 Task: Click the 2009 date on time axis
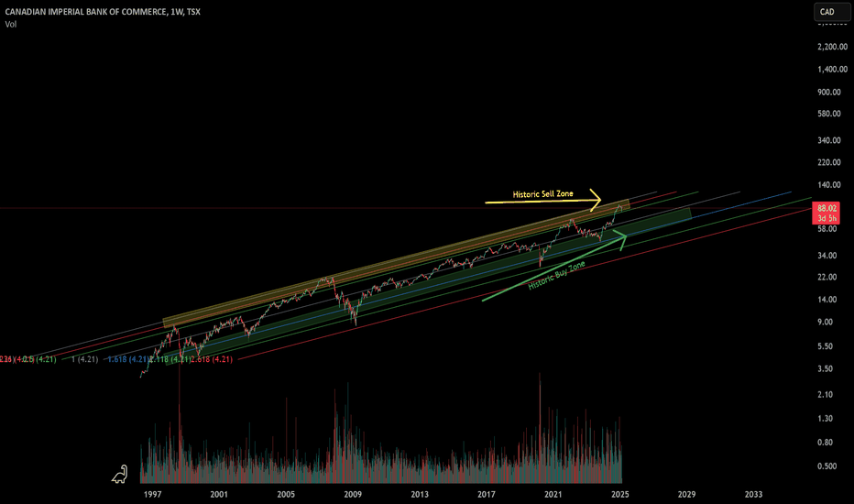coord(353,494)
